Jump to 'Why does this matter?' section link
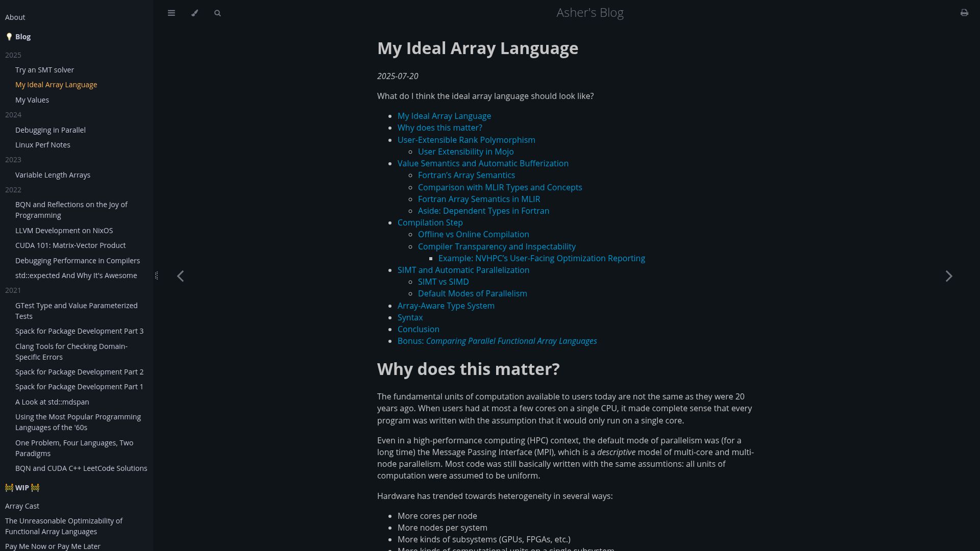980x551 pixels. (x=439, y=128)
